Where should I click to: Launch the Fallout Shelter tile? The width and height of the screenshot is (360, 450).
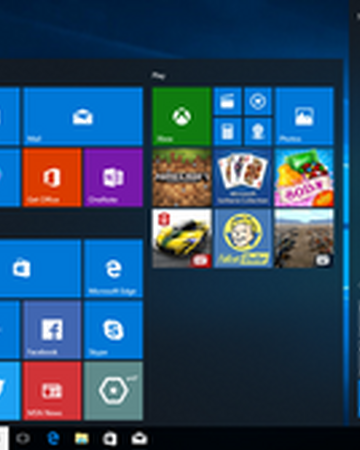tap(243, 238)
